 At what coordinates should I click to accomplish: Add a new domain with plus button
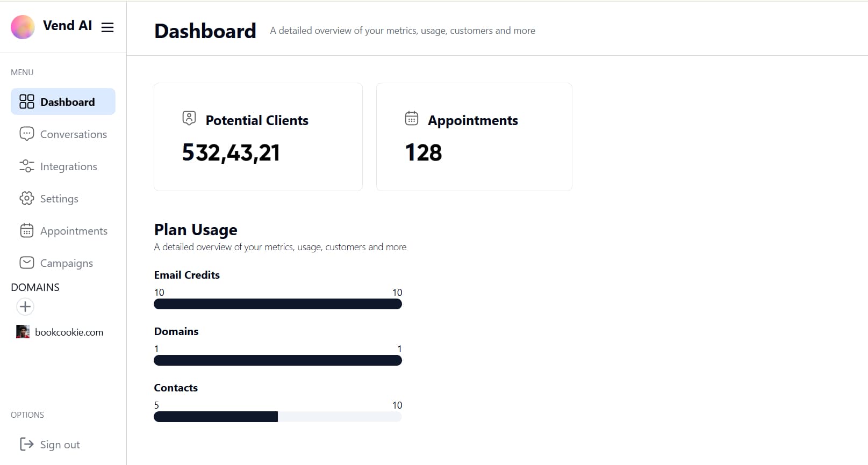click(x=25, y=307)
